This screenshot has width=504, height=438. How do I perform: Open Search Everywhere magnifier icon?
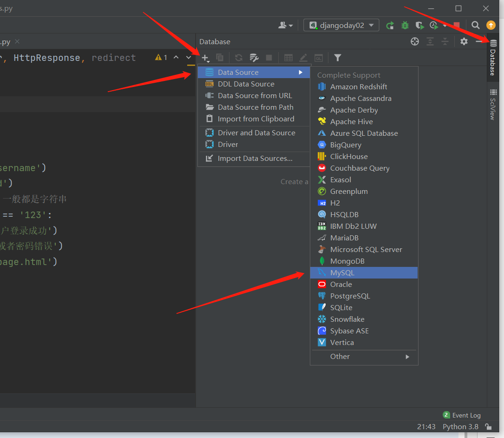point(475,25)
